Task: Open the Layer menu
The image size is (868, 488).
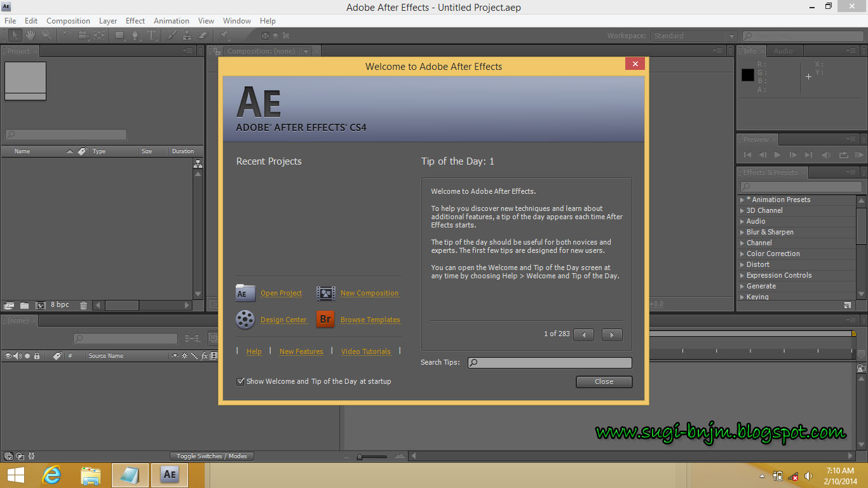Action: point(108,21)
